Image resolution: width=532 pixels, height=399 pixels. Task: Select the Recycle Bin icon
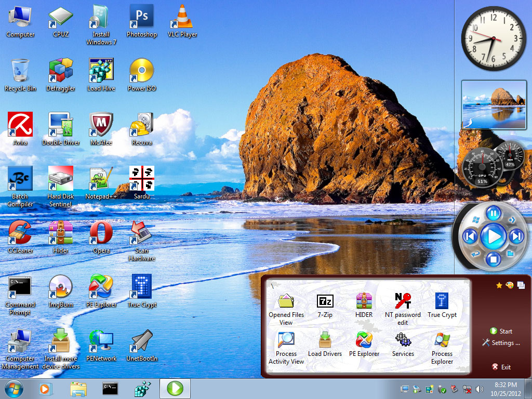pyautogui.click(x=20, y=75)
